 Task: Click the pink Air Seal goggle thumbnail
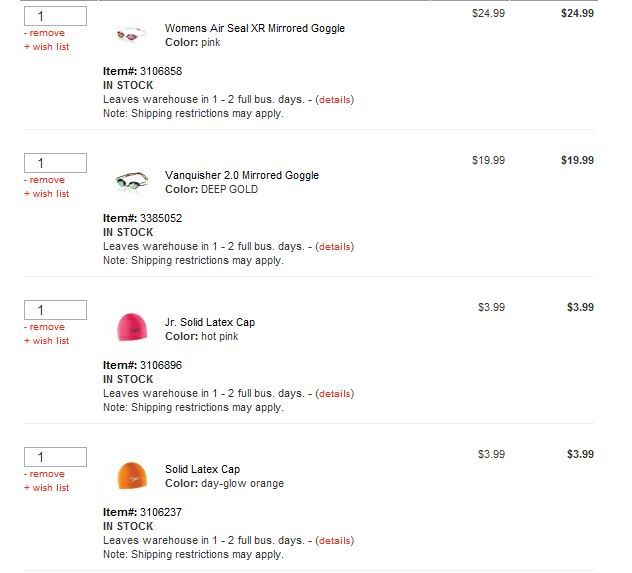point(132,35)
